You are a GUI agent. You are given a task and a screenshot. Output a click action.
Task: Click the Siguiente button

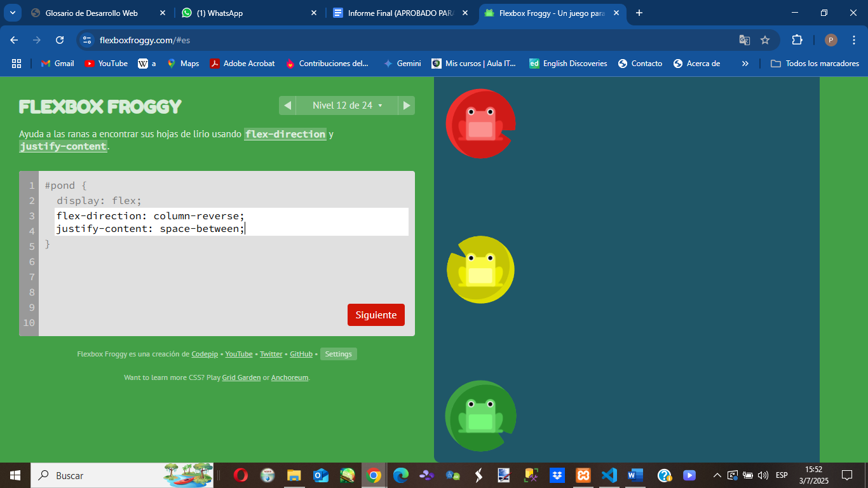click(x=376, y=315)
